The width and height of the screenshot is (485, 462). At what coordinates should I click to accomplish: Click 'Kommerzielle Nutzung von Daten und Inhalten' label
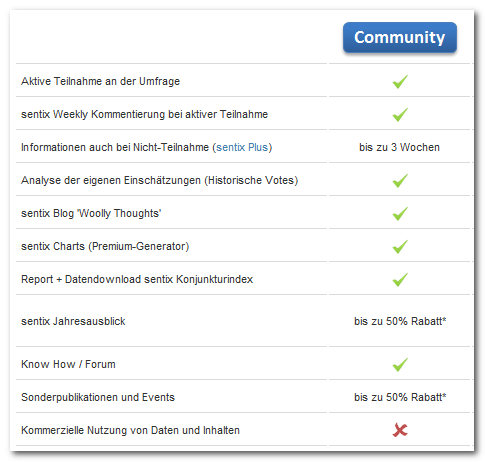[x=130, y=430]
